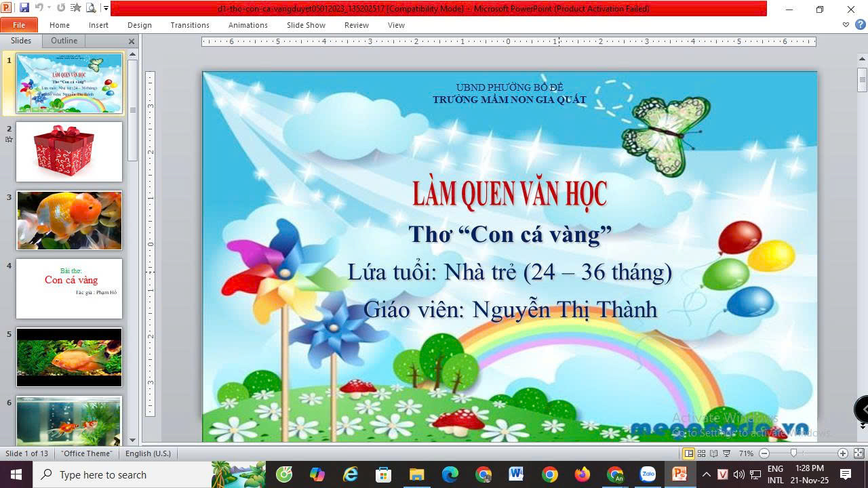Screen dimensions: 868x488
Task: Toggle Normal view button in status bar
Action: click(688, 453)
